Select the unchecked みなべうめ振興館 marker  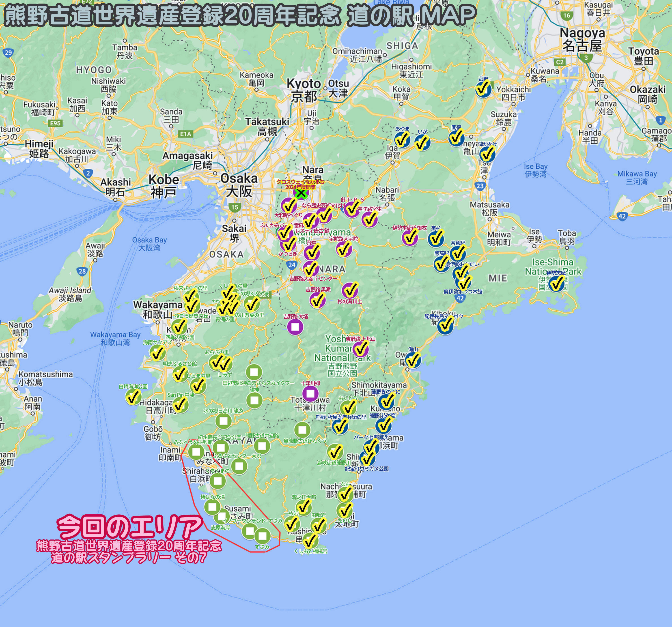[x=196, y=452]
